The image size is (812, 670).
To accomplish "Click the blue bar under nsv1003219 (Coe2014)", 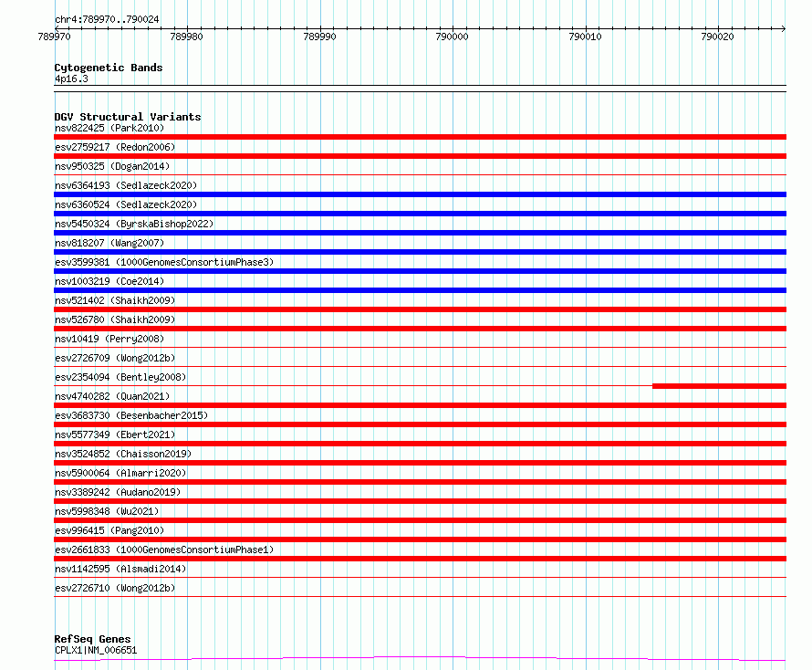I will (420, 290).
